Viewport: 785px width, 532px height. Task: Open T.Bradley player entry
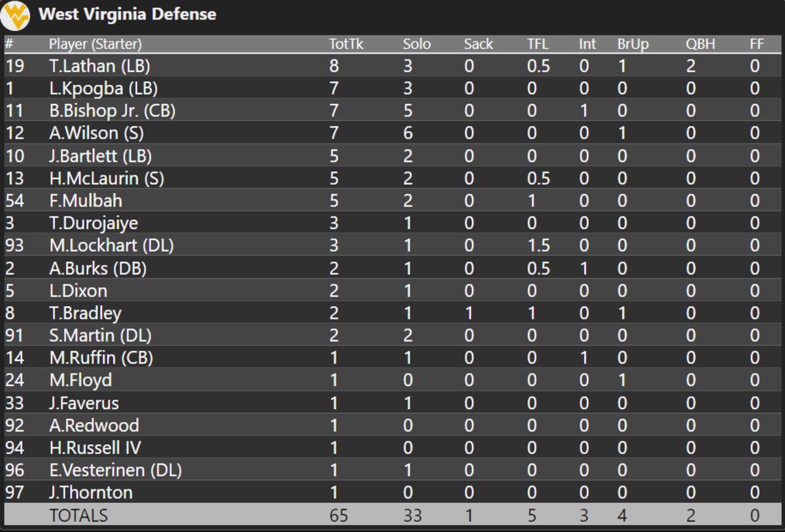click(x=85, y=313)
